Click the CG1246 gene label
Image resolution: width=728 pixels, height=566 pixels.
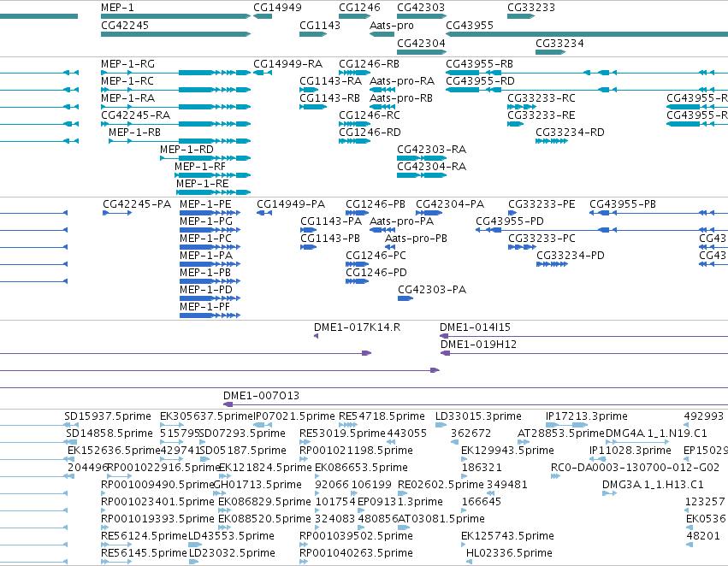359,8
